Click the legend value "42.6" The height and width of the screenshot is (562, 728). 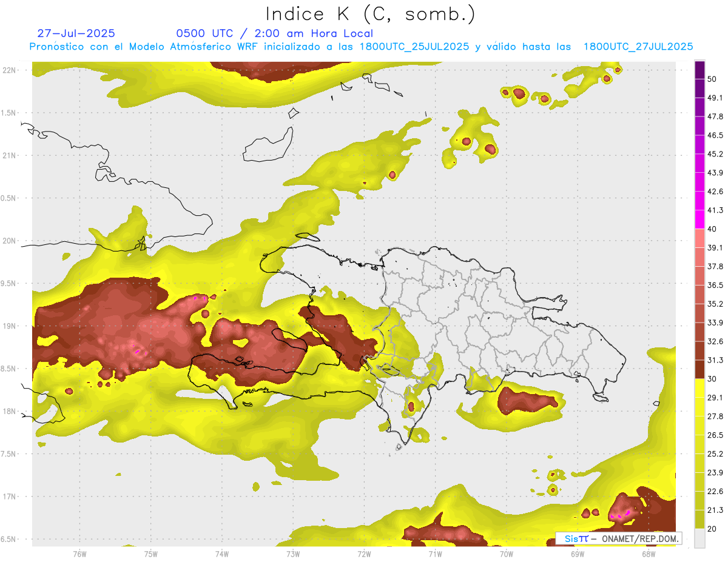coord(715,192)
